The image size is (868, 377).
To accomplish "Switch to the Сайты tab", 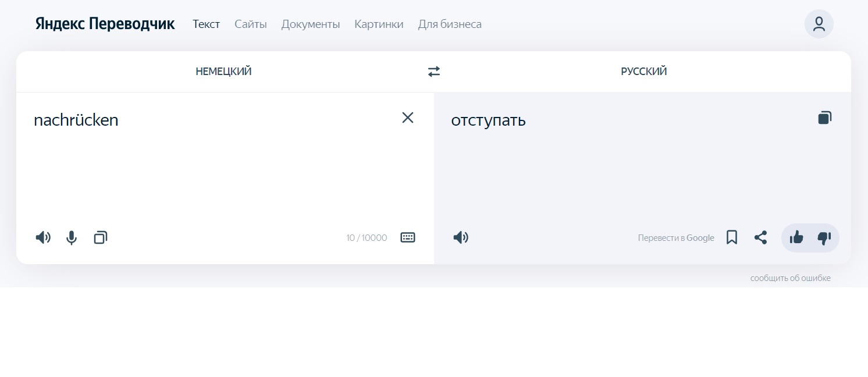I will click(251, 24).
